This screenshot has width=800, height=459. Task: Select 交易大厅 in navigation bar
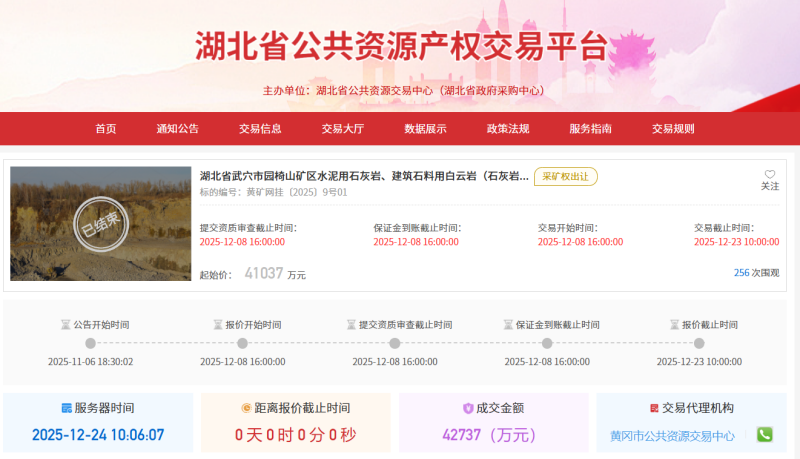click(x=342, y=128)
